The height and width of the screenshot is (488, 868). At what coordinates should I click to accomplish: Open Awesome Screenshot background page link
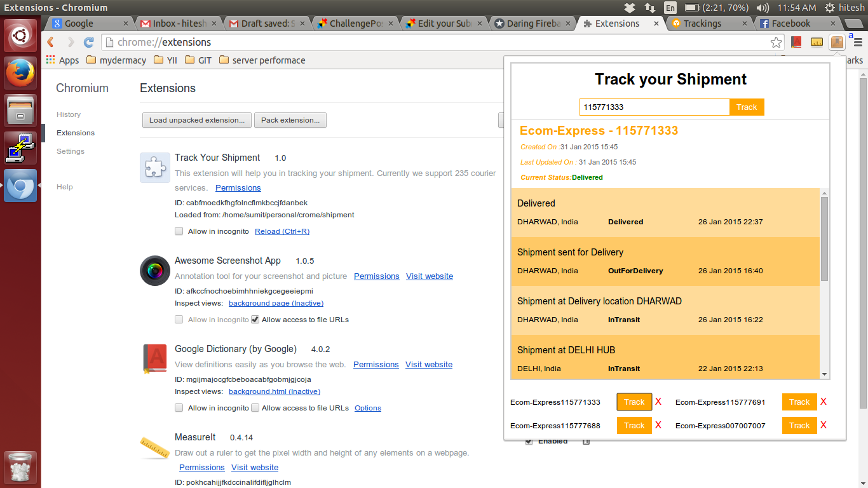tap(276, 303)
